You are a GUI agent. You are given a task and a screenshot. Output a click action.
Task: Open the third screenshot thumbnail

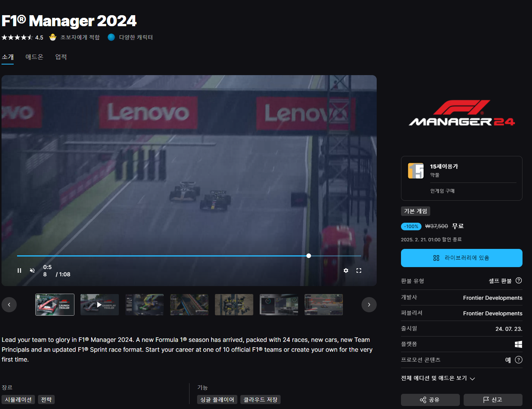144,305
